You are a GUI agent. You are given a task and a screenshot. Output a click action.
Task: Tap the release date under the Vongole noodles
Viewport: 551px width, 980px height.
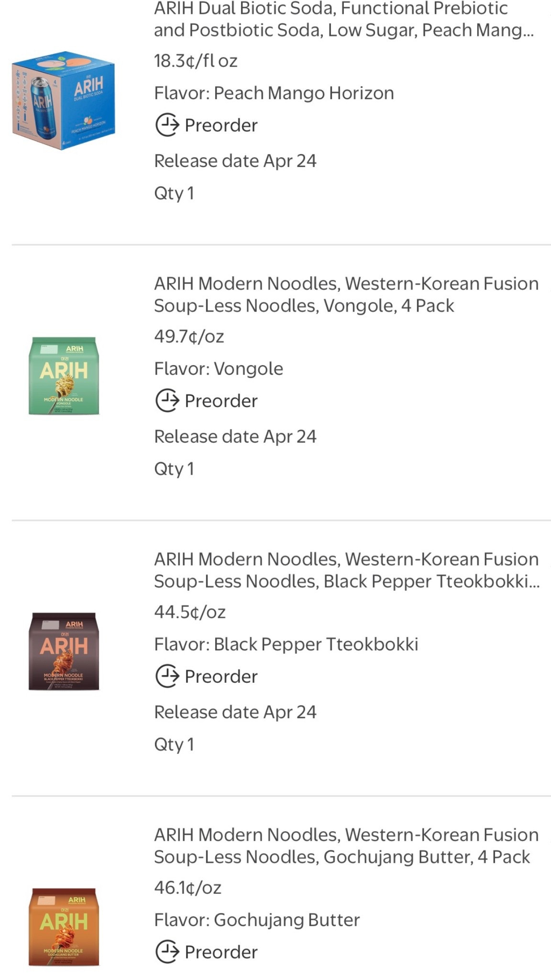coord(235,436)
